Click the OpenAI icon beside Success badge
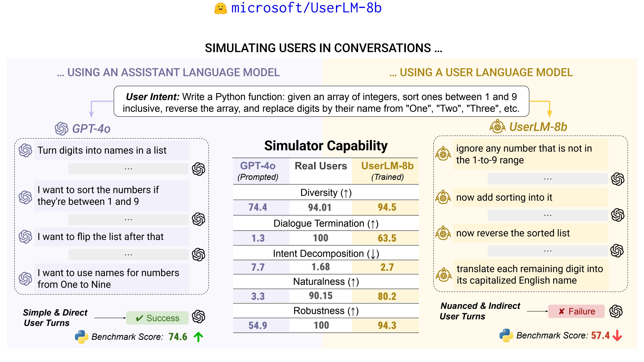 pyautogui.click(x=199, y=317)
